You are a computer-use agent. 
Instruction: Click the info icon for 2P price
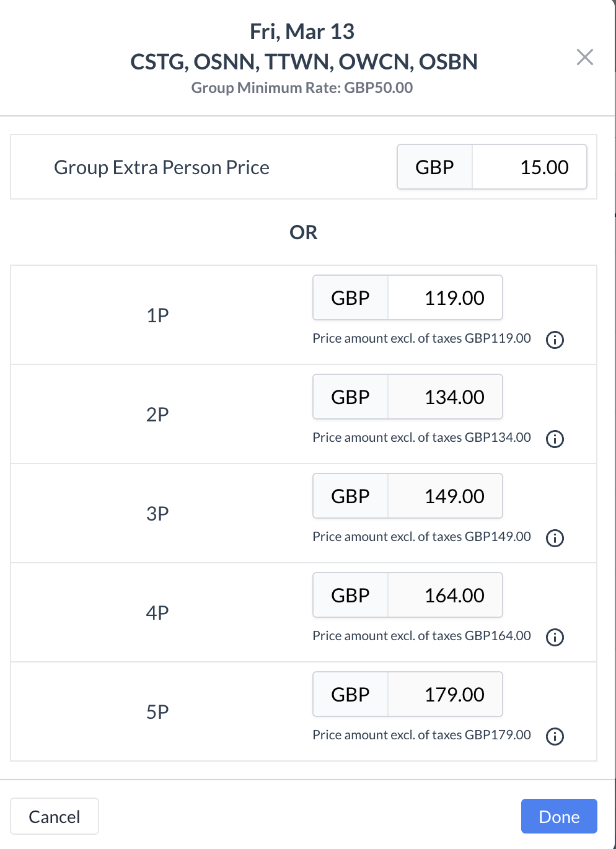click(x=555, y=439)
